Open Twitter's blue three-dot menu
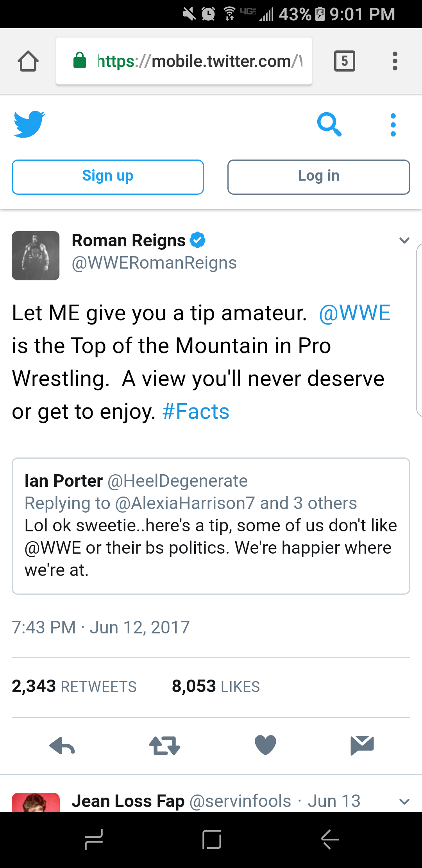 point(393,125)
